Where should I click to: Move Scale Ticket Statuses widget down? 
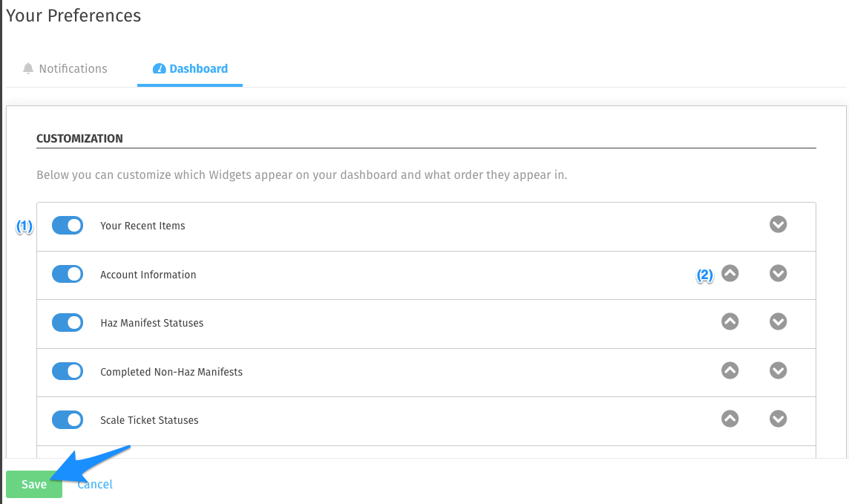click(x=778, y=419)
